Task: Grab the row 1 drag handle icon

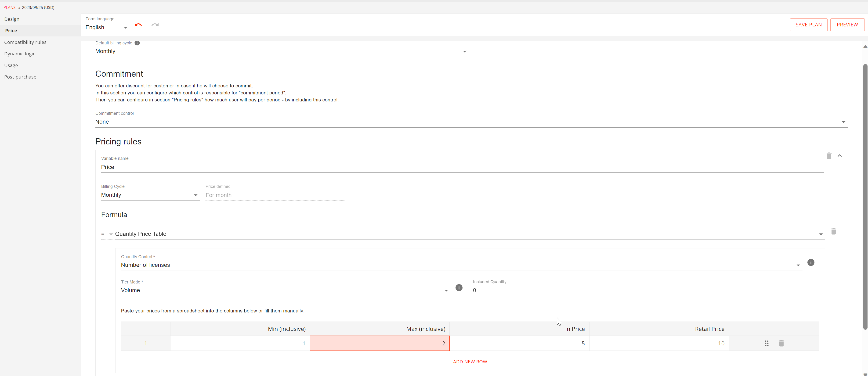Action: pyautogui.click(x=767, y=343)
